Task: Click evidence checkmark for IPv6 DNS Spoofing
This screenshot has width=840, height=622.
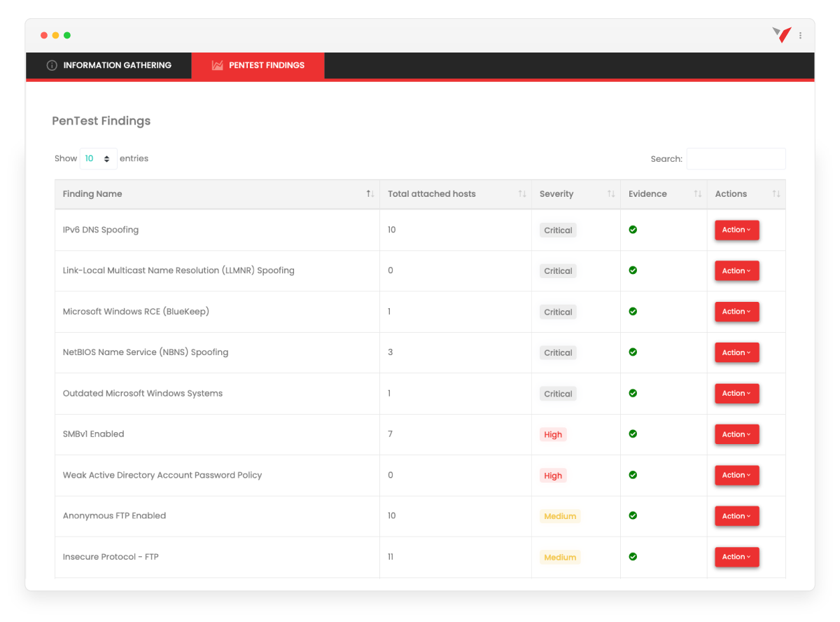Action: pyautogui.click(x=633, y=230)
